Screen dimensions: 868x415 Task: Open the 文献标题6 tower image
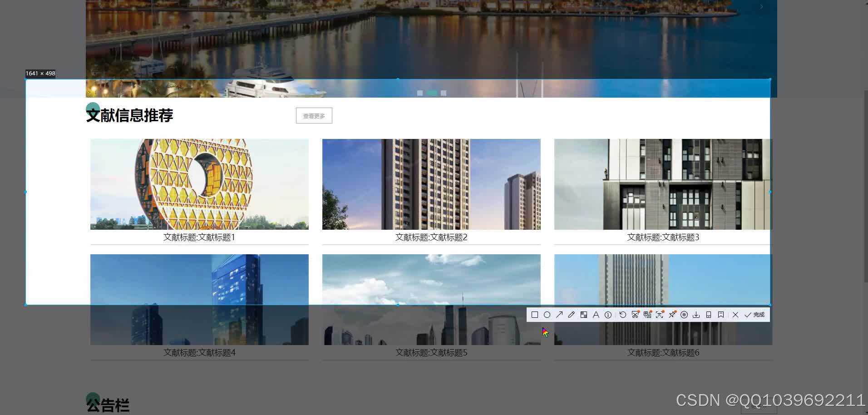click(x=663, y=300)
